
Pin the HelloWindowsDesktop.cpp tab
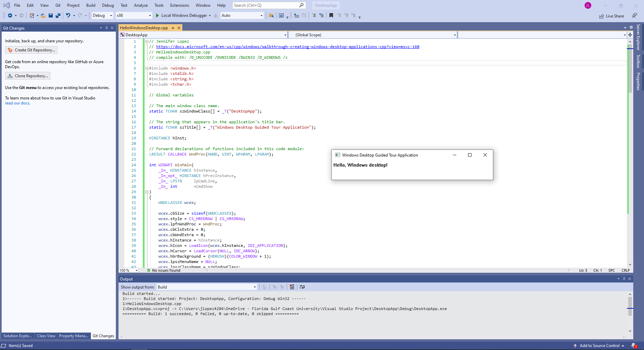[173, 28]
